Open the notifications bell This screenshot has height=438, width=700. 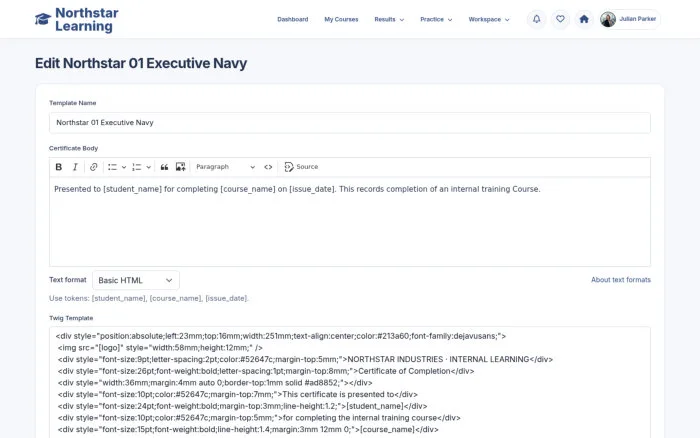pyautogui.click(x=537, y=19)
